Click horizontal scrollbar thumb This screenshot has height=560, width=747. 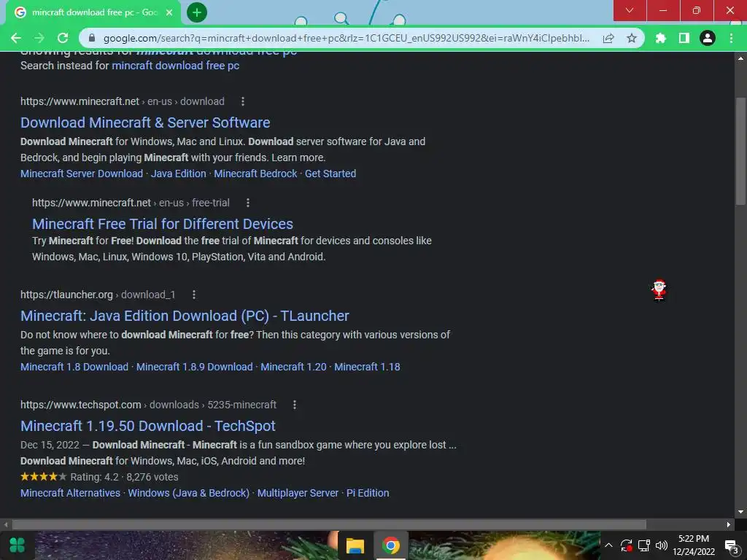(329, 525)
